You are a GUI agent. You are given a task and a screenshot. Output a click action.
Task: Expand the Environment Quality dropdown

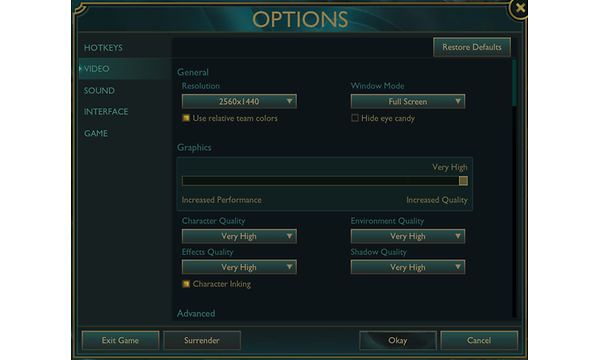(x=408, y=236)
